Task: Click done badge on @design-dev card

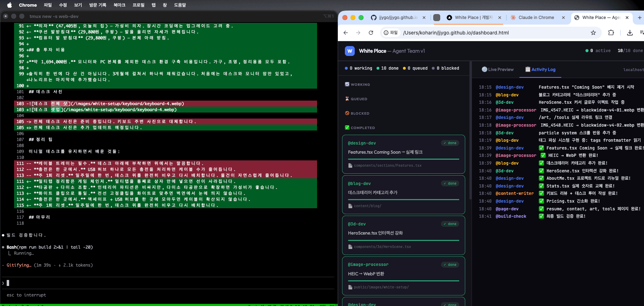Action: coord(450,143)
